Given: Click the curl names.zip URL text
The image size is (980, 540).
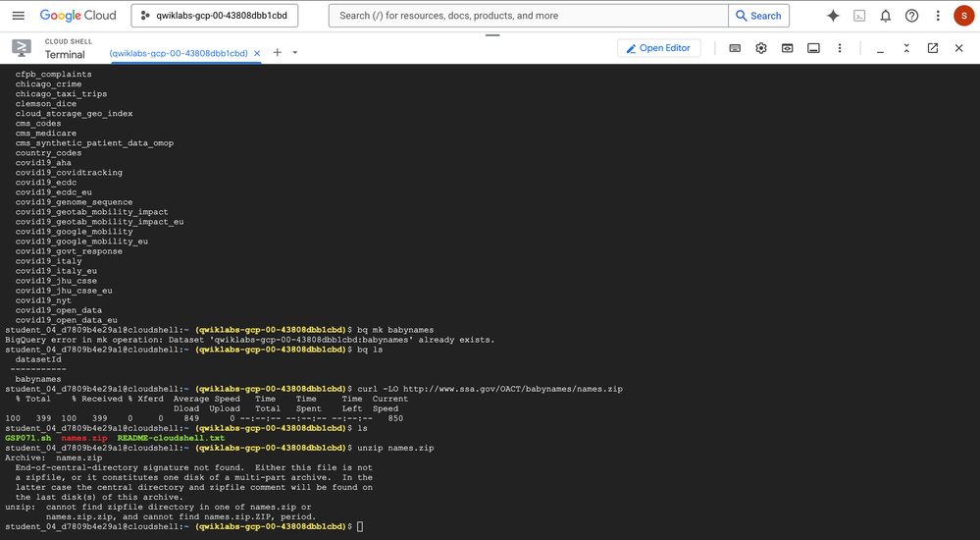Looking at the screenshot, I should 512,389.
